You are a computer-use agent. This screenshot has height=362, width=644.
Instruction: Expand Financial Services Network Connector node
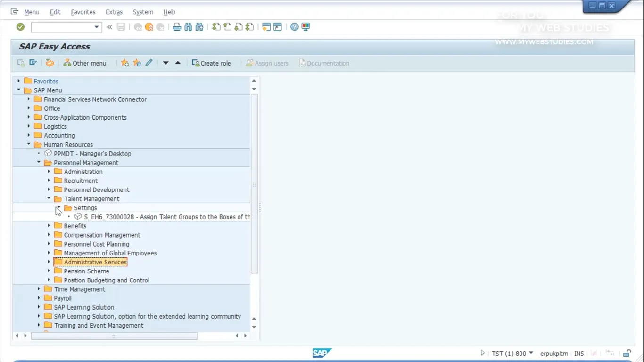point(29,99)
